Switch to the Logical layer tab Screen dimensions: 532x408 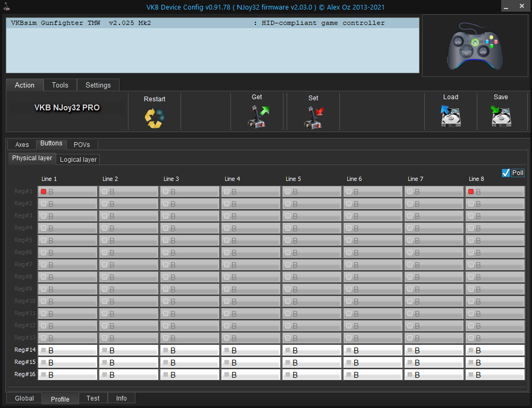[78, 159]
